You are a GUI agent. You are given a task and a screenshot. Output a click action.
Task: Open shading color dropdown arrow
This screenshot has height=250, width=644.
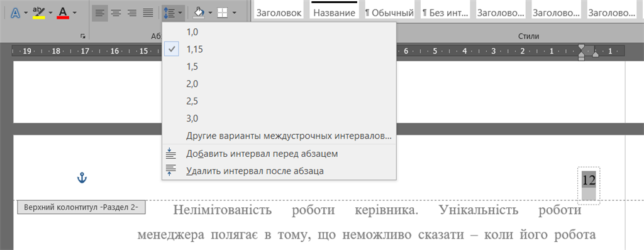click(x=210, y=13)
